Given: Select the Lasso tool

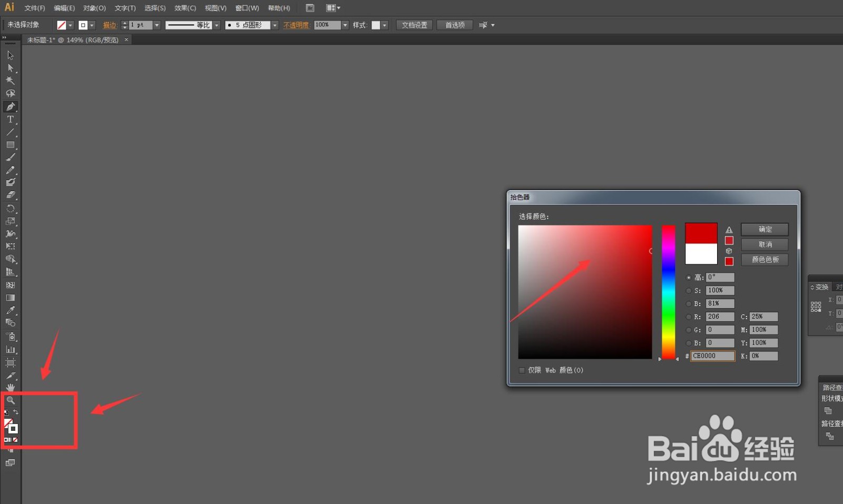Looking at the screenshot, I should (x=11, y=93).
